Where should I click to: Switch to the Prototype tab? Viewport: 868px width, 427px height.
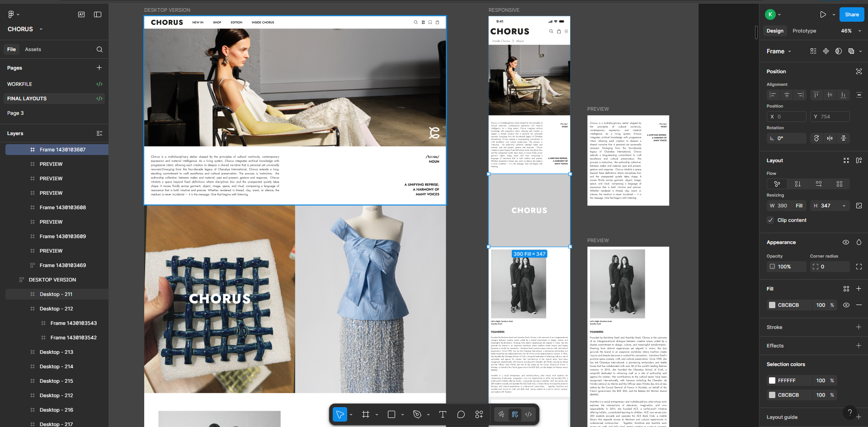(x=804, y=31)
